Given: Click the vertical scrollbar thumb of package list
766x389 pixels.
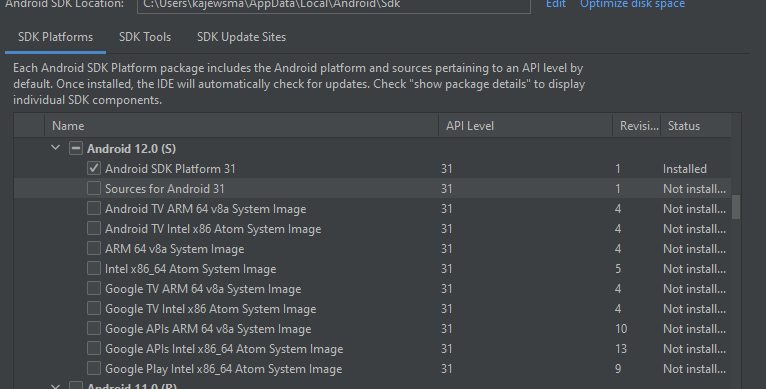Looking at the screenshot, I should [736, 207].
